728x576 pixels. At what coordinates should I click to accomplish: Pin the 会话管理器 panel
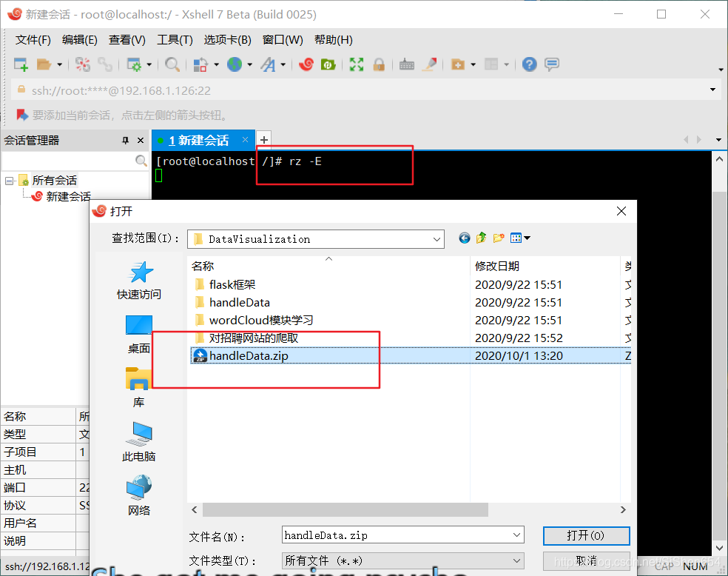coord(125,140)
